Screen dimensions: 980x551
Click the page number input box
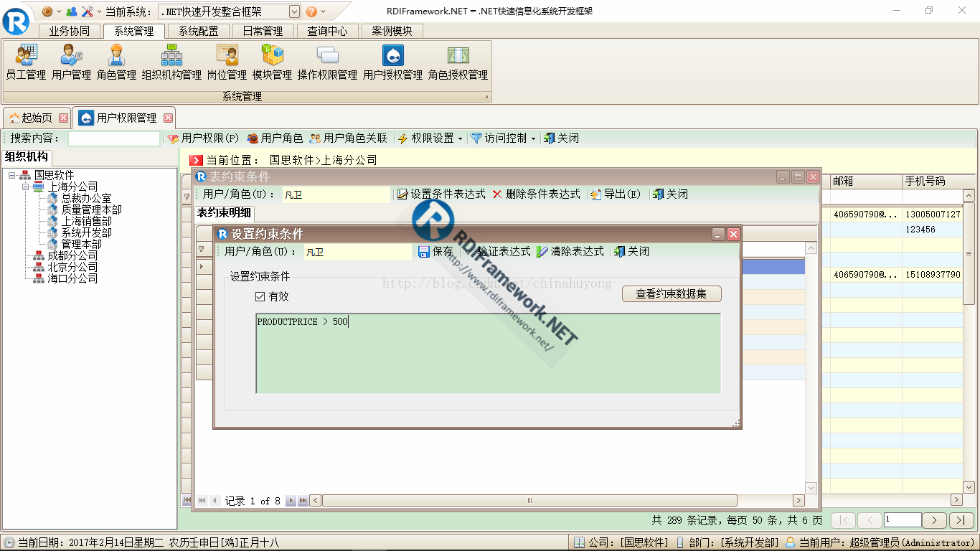pyautogui.click(x=903, y=519)
